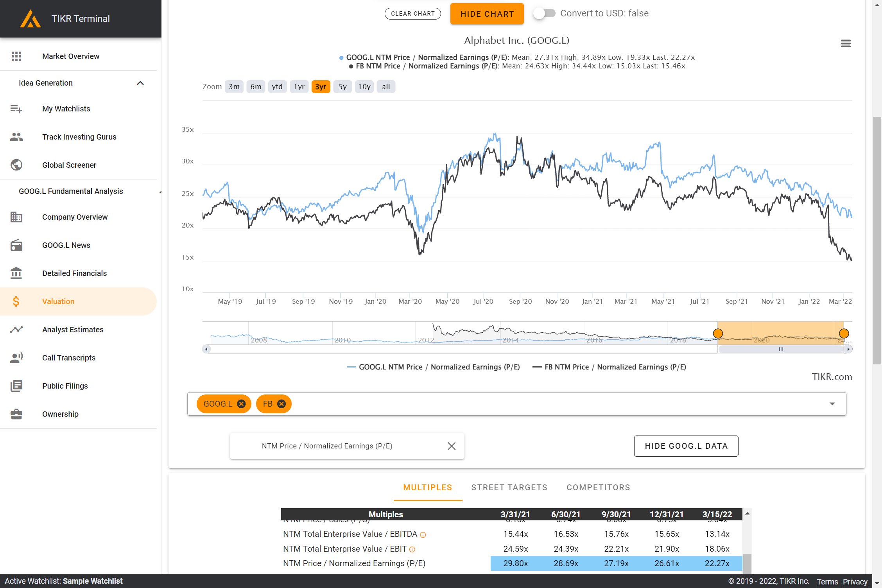Select the 3yr zoom option
The width and height of the screenshot is (882, 588).
coord(321,87)
